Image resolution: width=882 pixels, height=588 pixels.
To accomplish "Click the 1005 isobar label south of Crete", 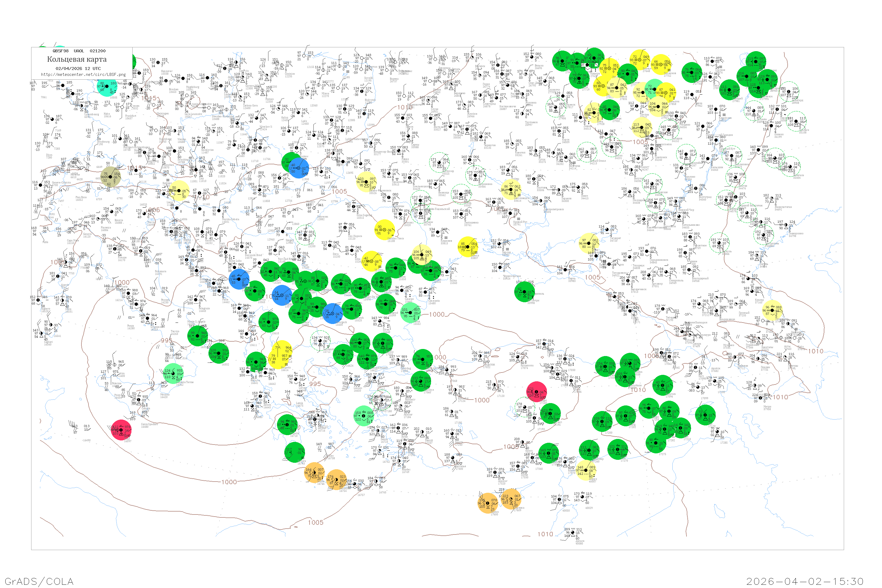I will point(315,522).
